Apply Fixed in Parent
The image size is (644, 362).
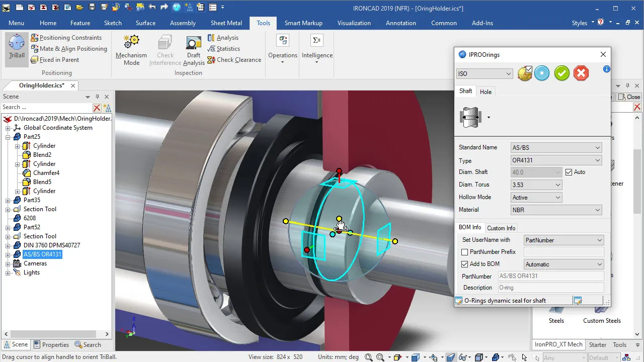tap(55, 60)
